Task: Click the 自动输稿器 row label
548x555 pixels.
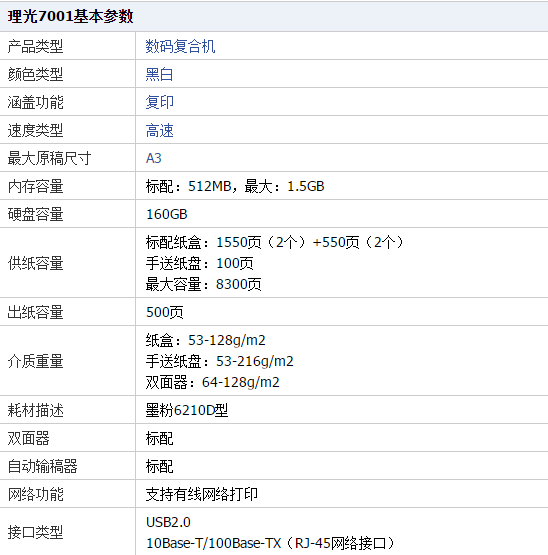Action: 42,467
